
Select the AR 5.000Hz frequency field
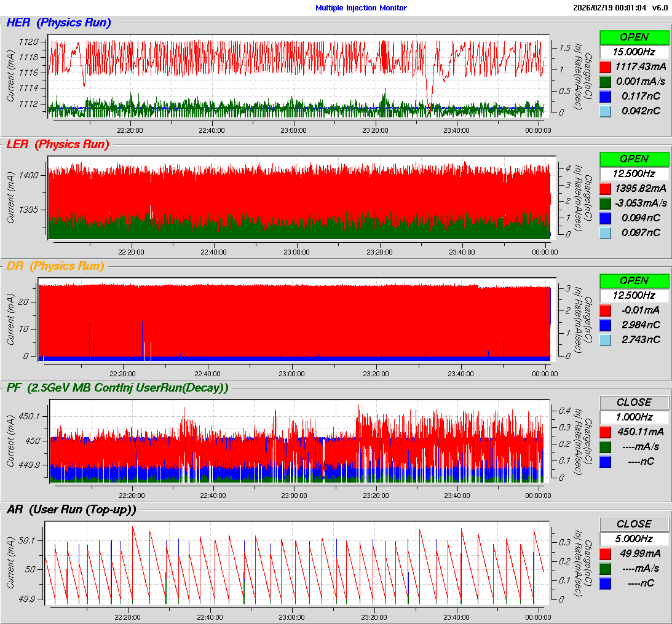(634, 539)
